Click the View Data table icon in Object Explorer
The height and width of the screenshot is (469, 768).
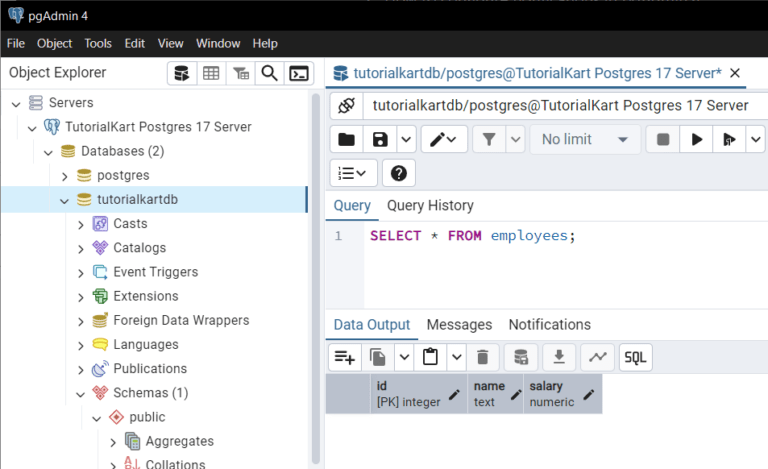pos(211,73)
